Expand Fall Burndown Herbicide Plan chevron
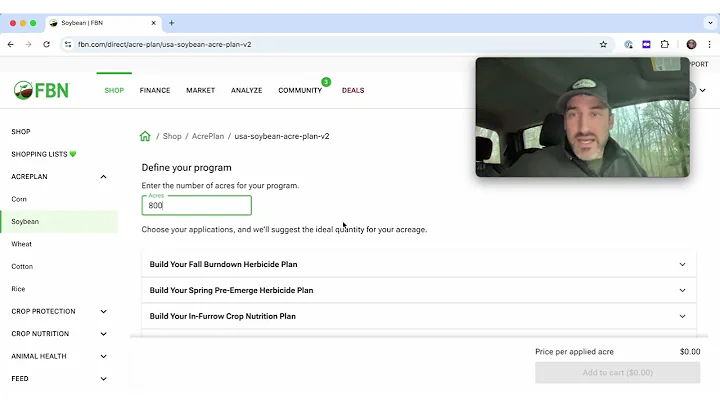Screen dimensions: 720x404 click(x=682, y=264)
